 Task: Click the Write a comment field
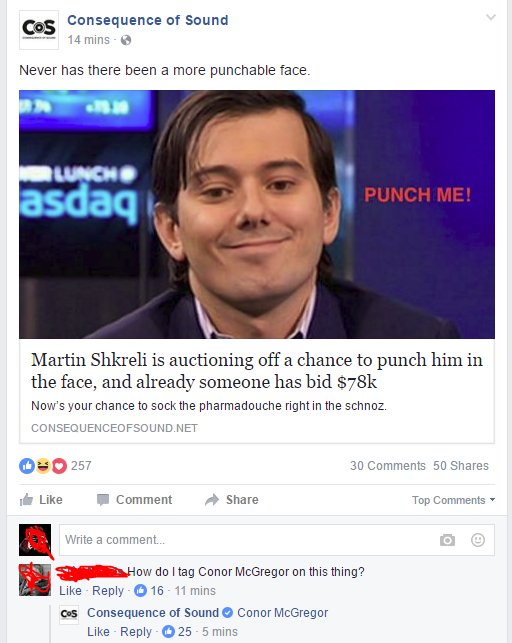coord(277,540)
